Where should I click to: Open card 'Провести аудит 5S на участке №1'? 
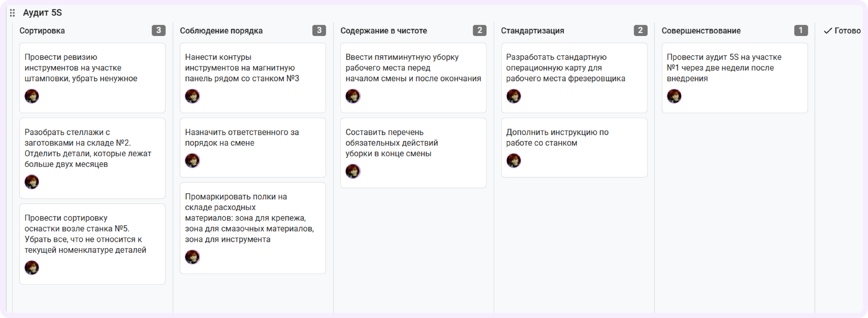coord(735,78)
